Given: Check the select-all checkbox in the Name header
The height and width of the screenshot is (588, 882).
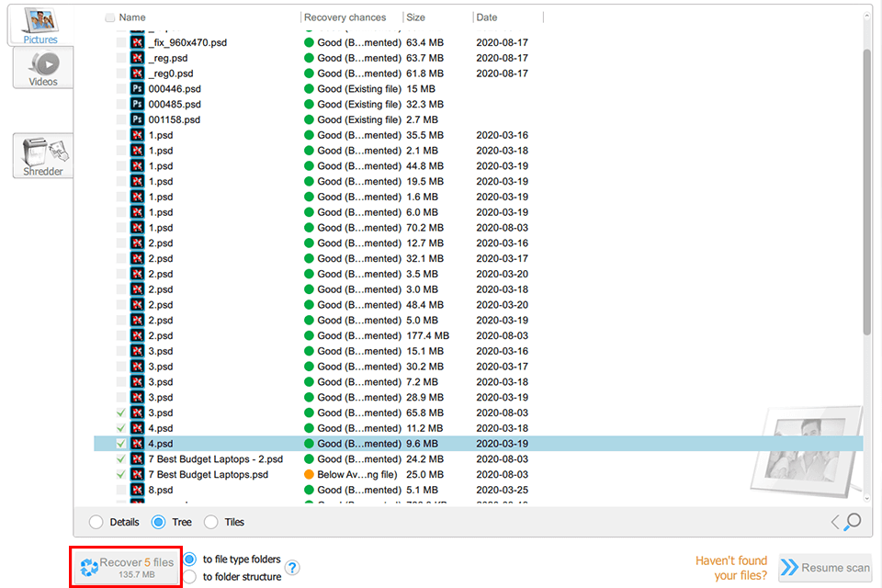Looking at the screenshot, I should 110,17.
